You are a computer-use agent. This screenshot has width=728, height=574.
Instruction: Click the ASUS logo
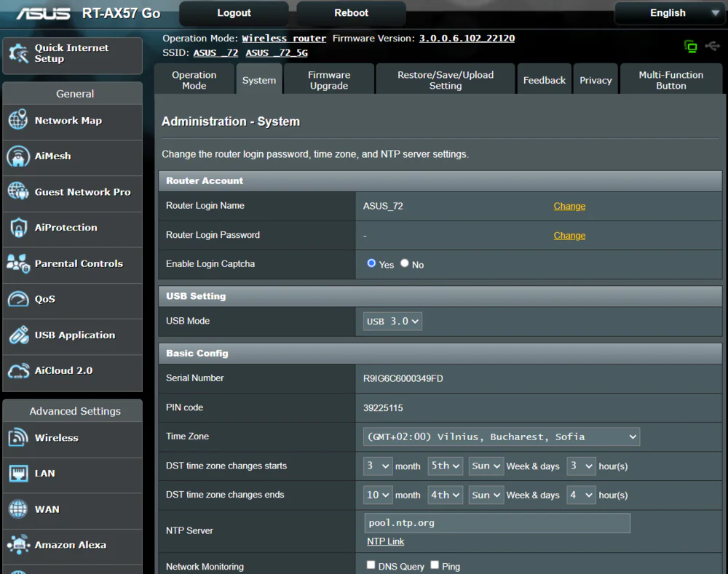tap(43, 13)
